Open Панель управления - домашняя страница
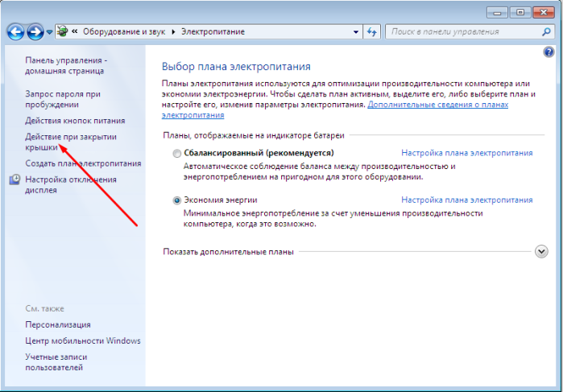This screenshot has height=392, width=563. (66, 65)
